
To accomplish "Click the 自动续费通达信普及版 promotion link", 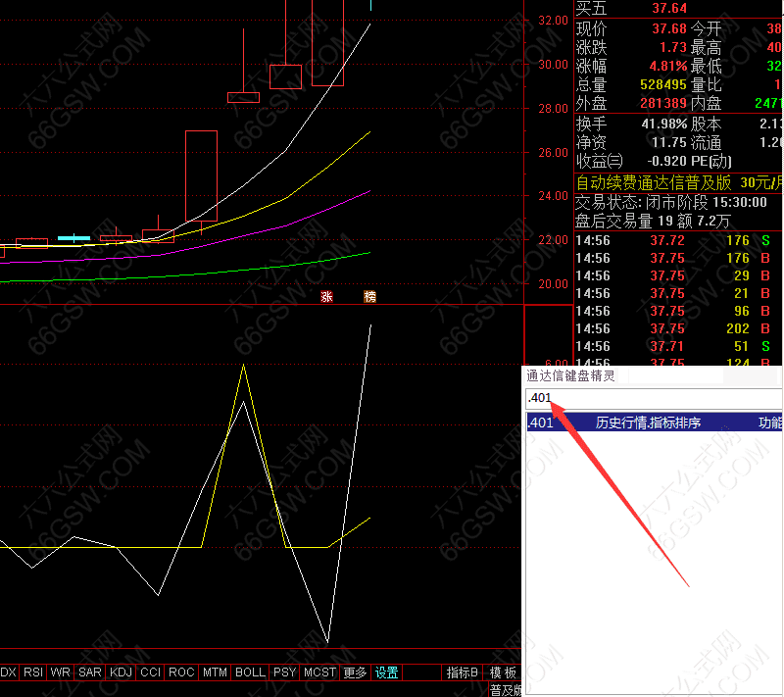I will (679, 183).
